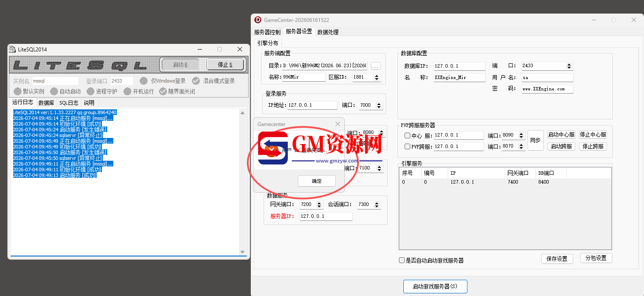The width and height of the screenshot is (644, 296).
Task: Click 分包设置 button
Action: [x=596, y=258]
